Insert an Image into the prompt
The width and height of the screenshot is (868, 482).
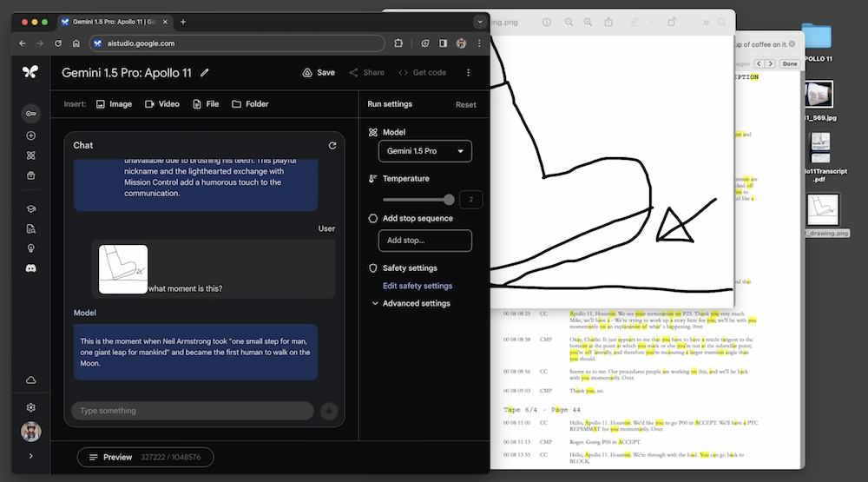(x=114, y=104)
